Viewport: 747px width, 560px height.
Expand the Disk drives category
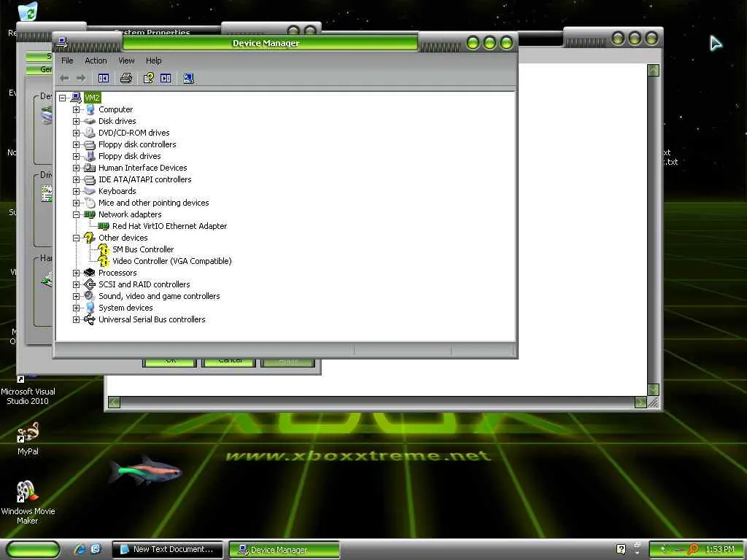coord(76,122)
